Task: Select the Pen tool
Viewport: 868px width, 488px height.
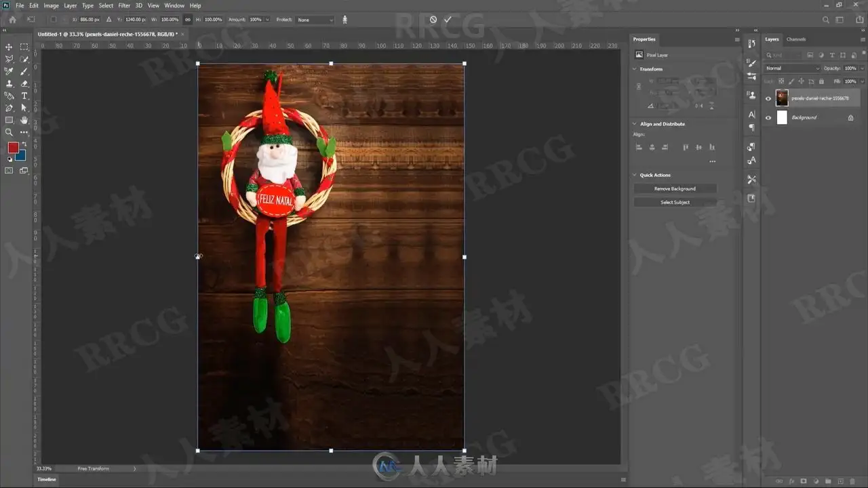Action: tap(9, 108)
